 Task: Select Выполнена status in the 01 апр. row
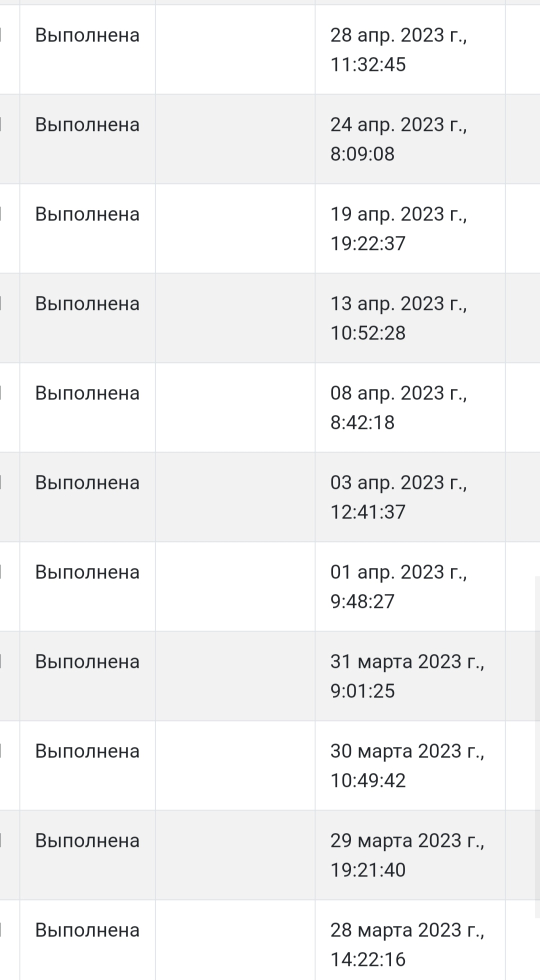[87, 572]
